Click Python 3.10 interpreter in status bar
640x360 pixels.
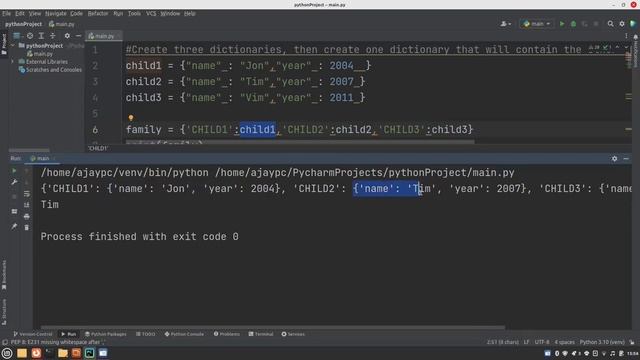coord(602,342)
